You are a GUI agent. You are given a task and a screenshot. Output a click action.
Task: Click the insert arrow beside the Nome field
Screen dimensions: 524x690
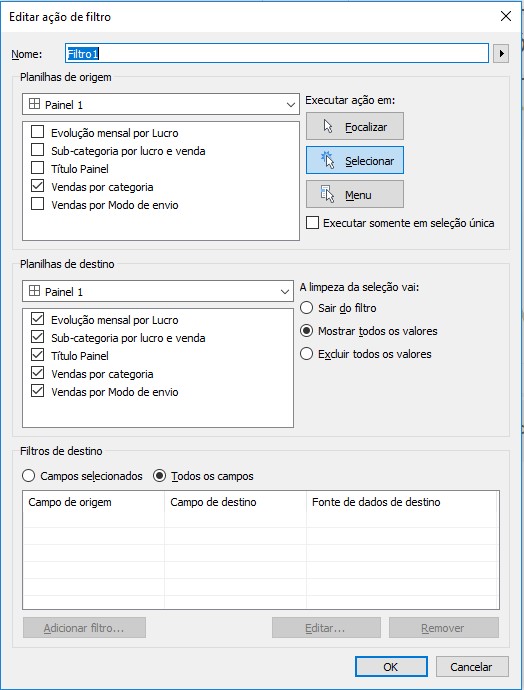tap(501, 54)
